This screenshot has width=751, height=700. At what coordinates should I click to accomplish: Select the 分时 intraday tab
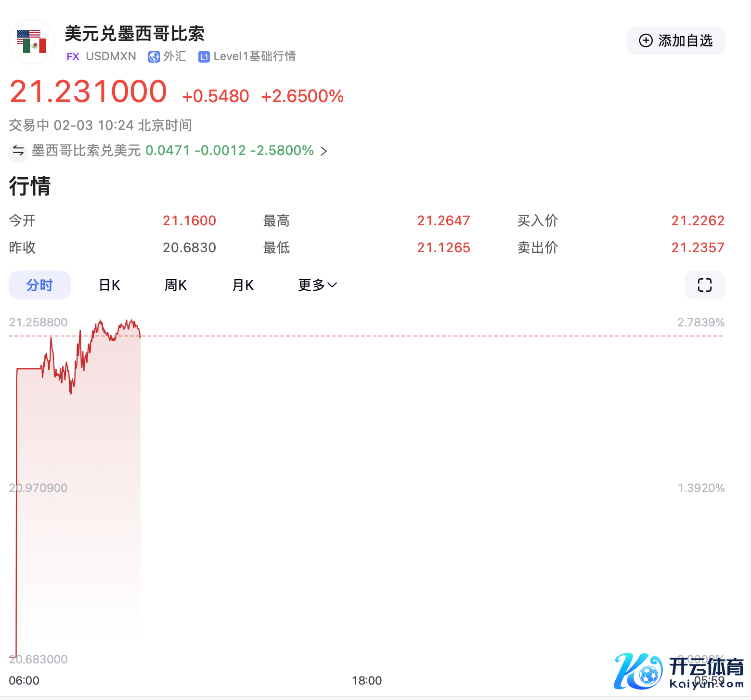[x=39, y=285]
